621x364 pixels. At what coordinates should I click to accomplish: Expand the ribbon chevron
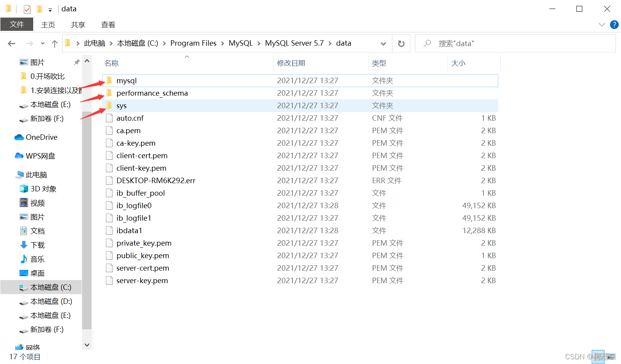click(x=601, y=25)
